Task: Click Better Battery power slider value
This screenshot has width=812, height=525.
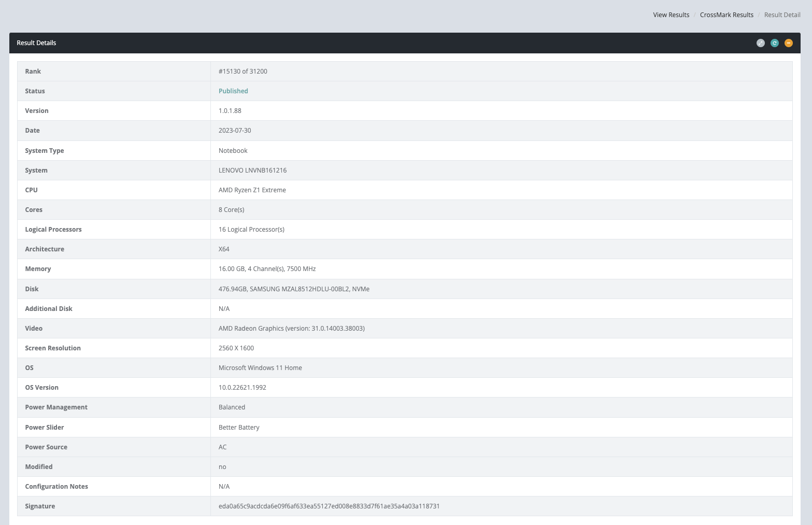Action: coord(239,428)
